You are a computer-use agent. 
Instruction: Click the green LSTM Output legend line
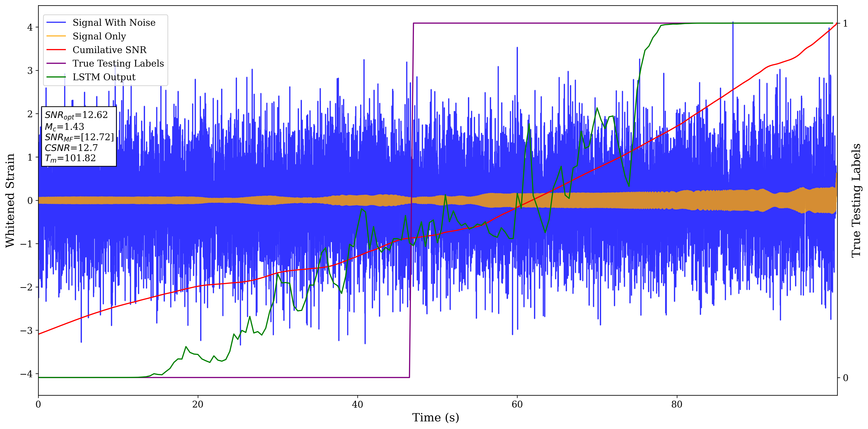click(56, 77)
